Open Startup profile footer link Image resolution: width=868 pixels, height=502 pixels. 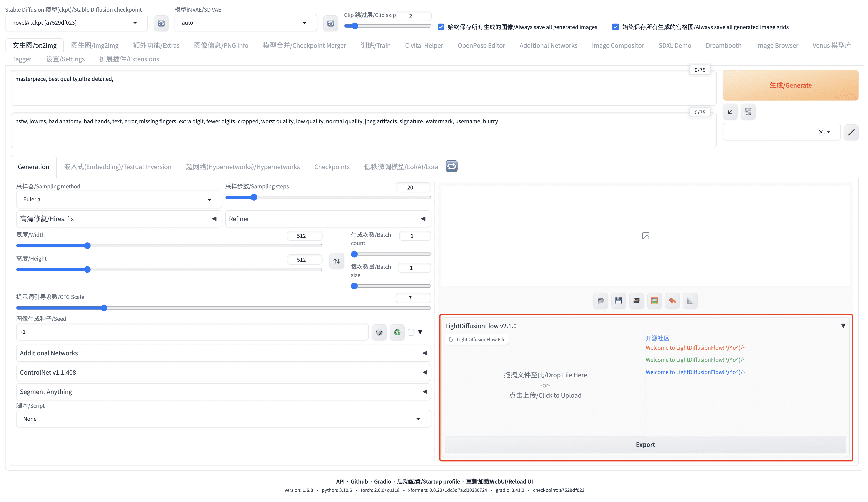(428, 481)
